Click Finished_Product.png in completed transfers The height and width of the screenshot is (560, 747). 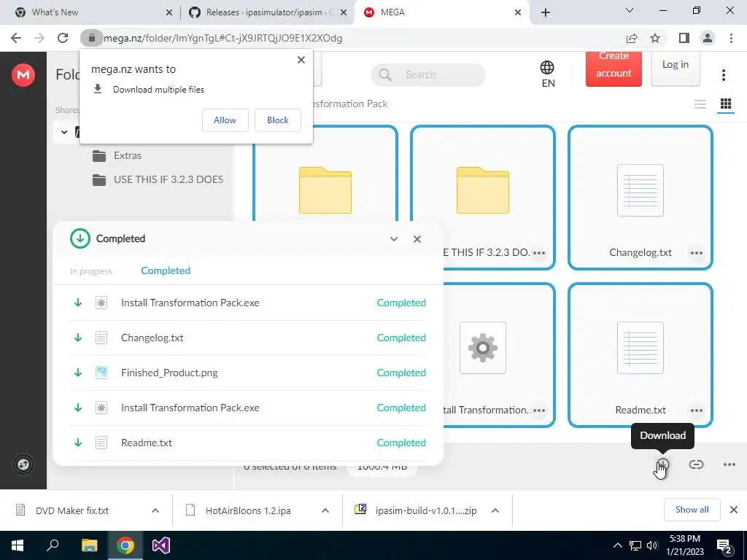coord(248,373)
